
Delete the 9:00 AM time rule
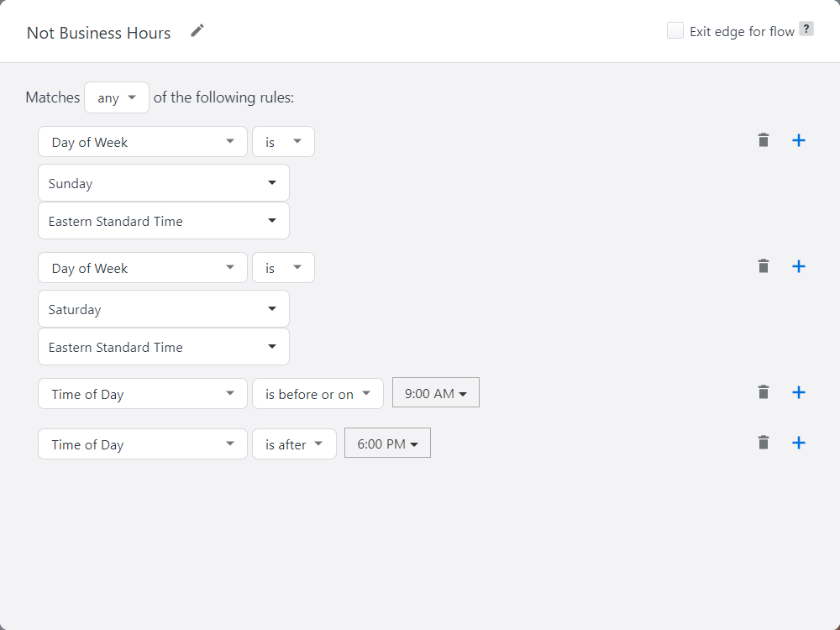coord(763,392)
